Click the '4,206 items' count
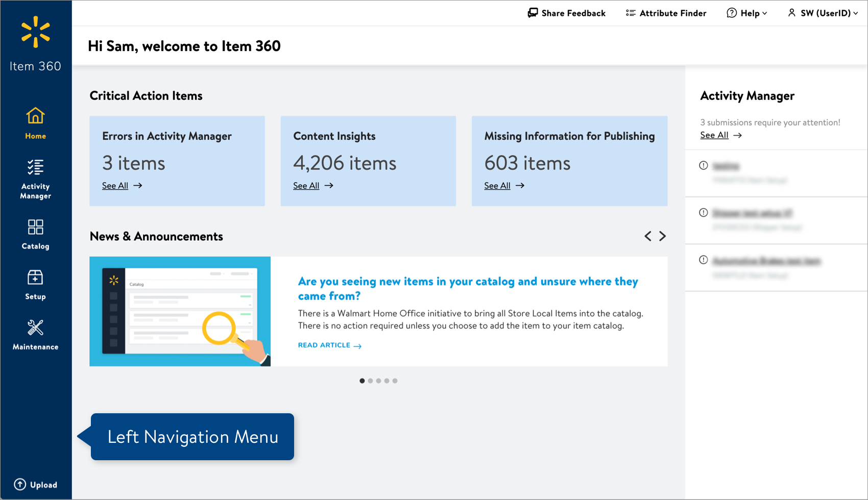Image resolution: width=868 pixels, height=500 pixels. 345,163
